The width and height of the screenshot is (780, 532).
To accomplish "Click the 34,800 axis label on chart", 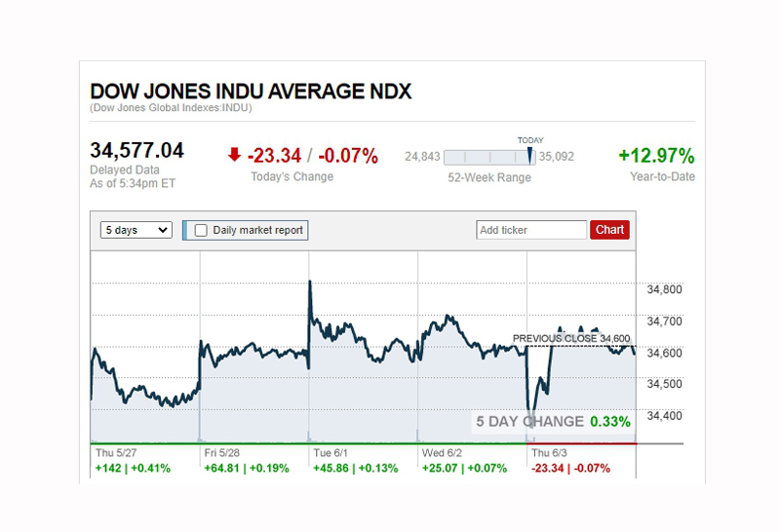I will [x=665, y=289].
